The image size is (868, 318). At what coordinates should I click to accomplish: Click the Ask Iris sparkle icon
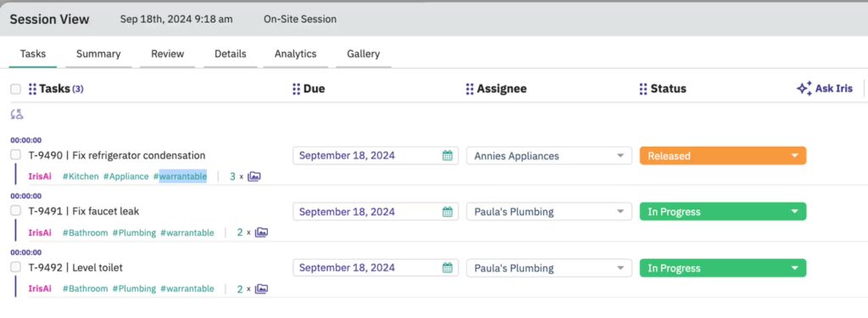804,89
